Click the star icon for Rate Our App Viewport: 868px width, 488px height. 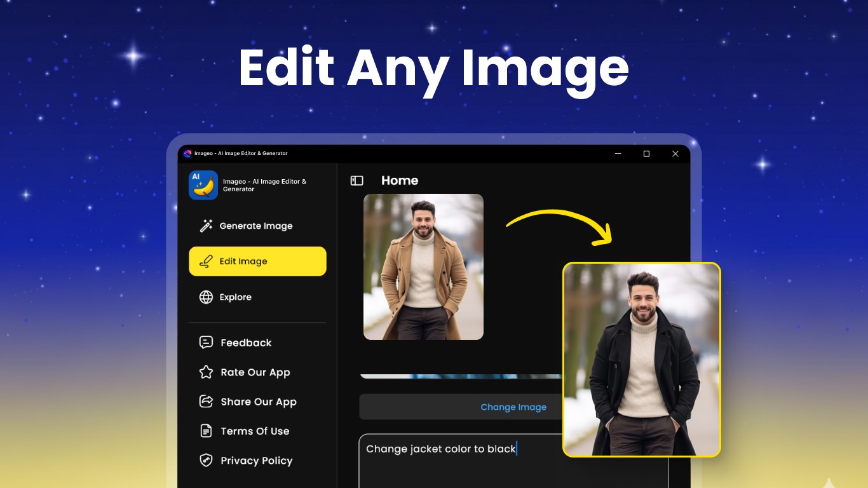click(x=206, y=372)
